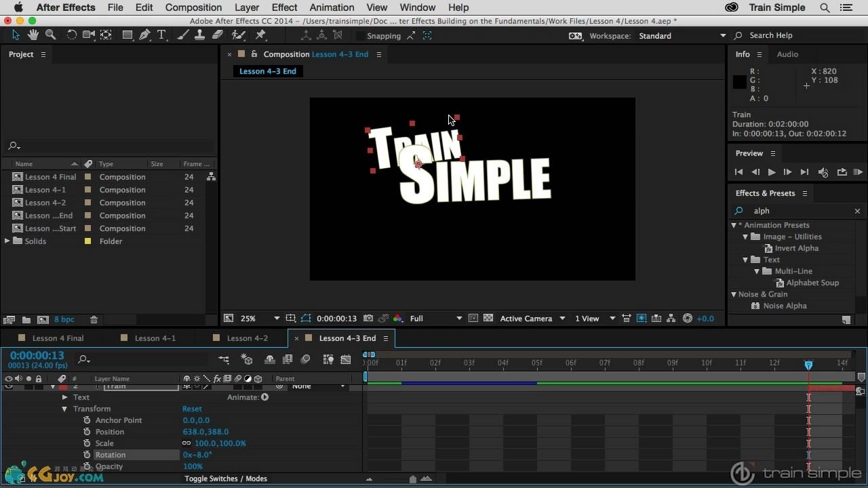Collapse the Noise & Grain presets category
Image resolution: width=868 pixels, height=488 pixels.
coord(734,294)
